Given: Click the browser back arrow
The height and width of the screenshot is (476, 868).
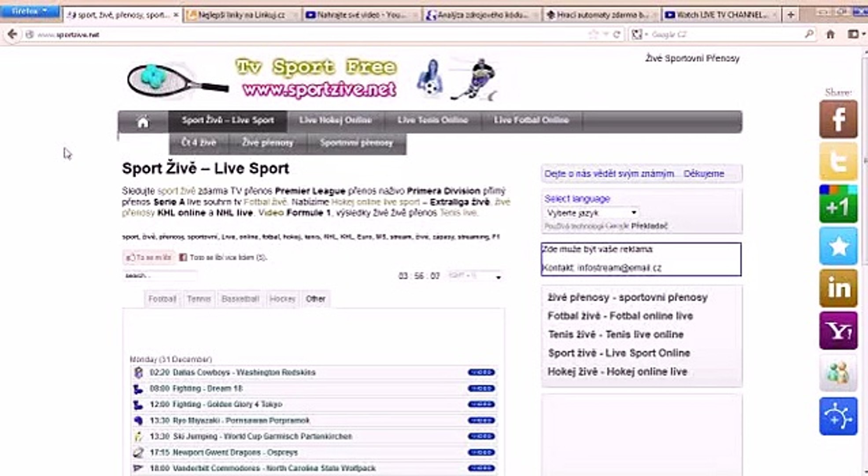Looking at the screenshot, I should pyautogui.click(x=12, y=34).
